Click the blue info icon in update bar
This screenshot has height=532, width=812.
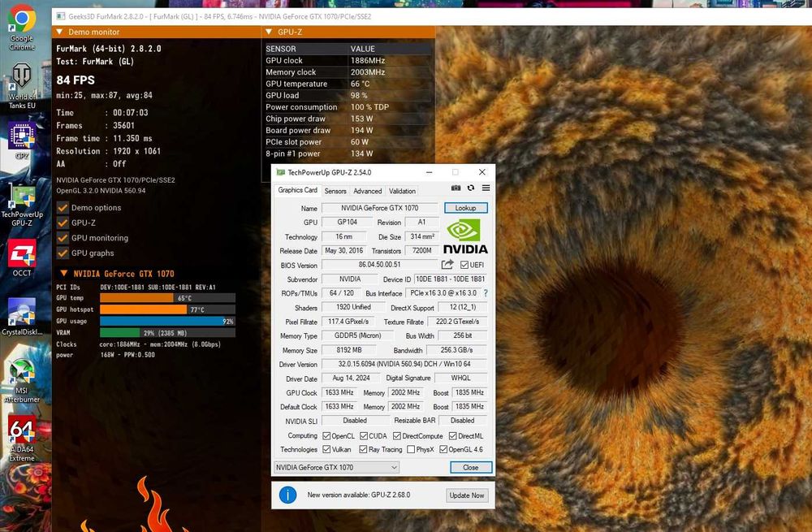[288, 495]
